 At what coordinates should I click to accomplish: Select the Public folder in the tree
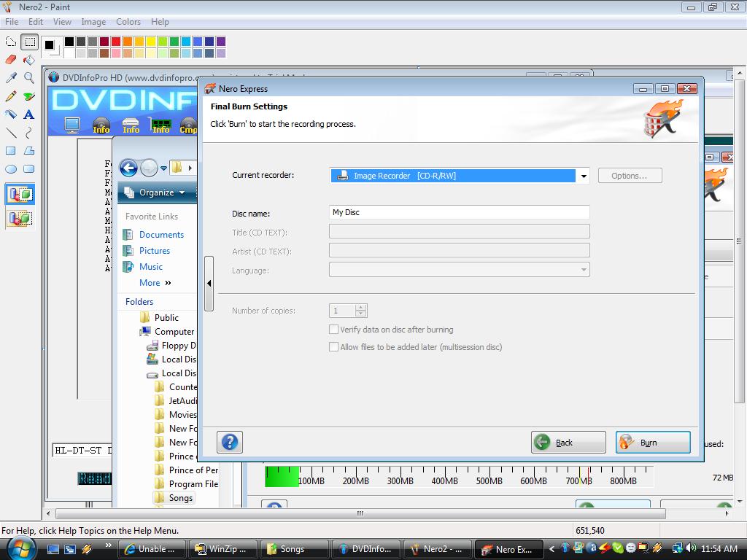tap(167, 318)
